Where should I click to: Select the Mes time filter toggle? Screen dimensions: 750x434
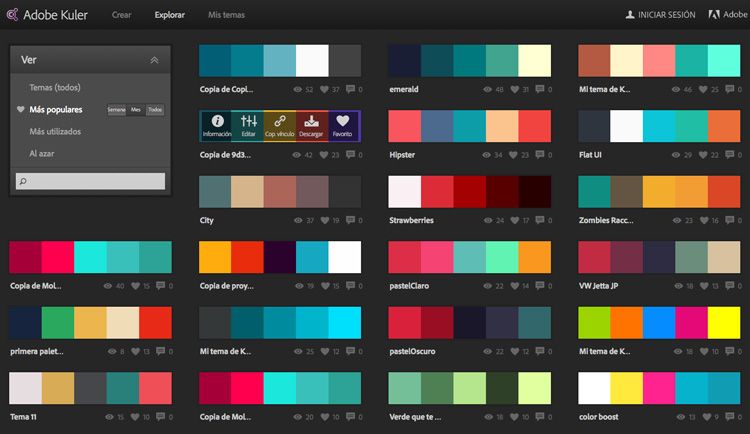click(x=136, y=110)
